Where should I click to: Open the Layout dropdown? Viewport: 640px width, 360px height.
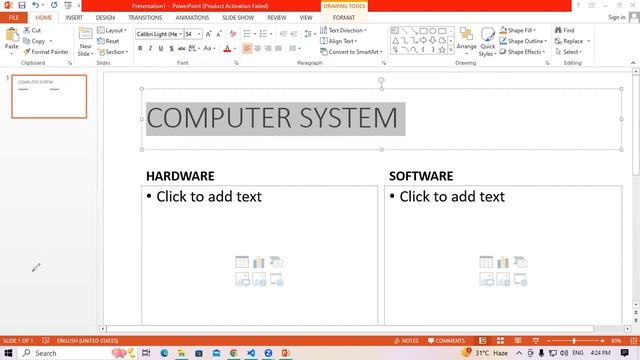[112, 31]
